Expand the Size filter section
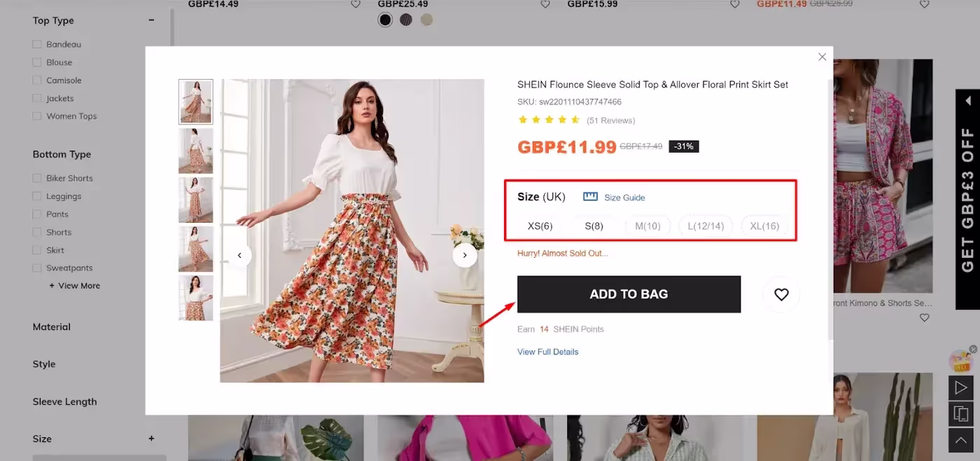The width and height of the screenshot is (980, 461). coord(151,439)
